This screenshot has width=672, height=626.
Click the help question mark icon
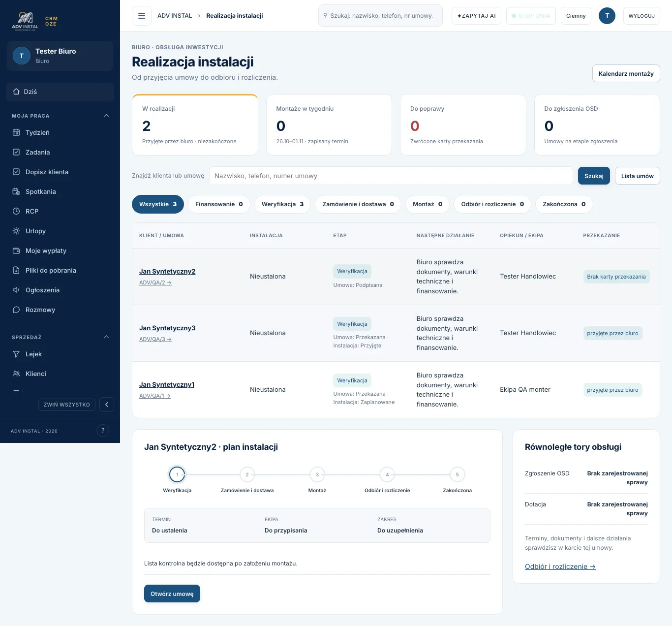103,431
